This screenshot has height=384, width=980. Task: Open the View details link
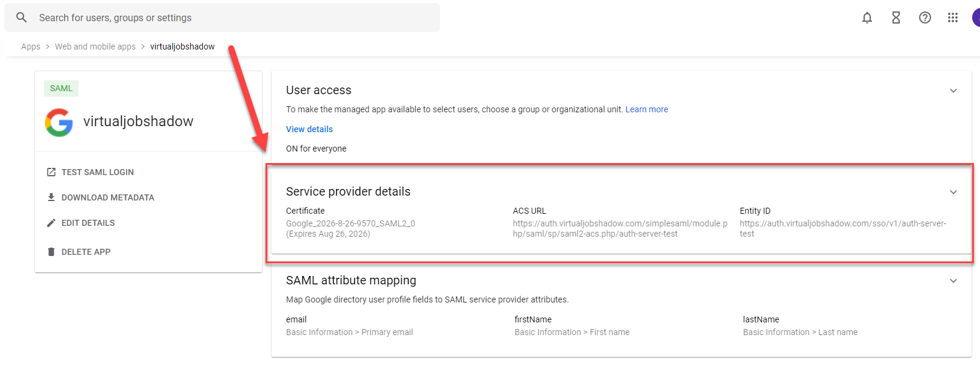click(310, 129)
